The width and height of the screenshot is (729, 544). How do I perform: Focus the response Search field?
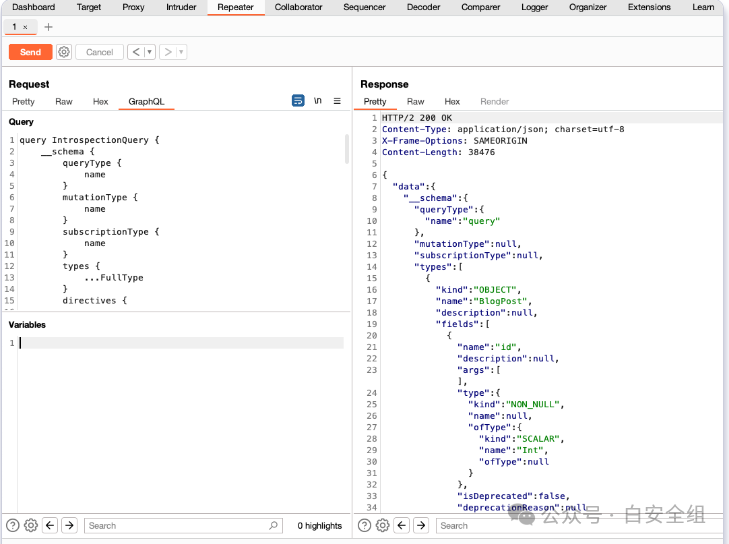point(579,525)
